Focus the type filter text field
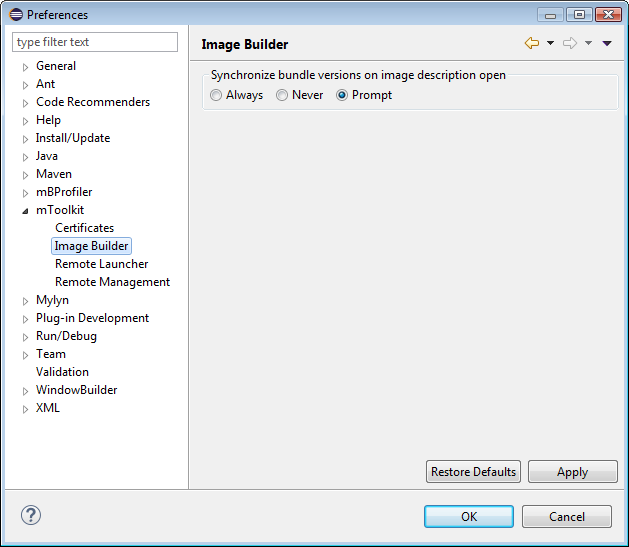This screenshot has width=629, height=547. coord(95,42)
